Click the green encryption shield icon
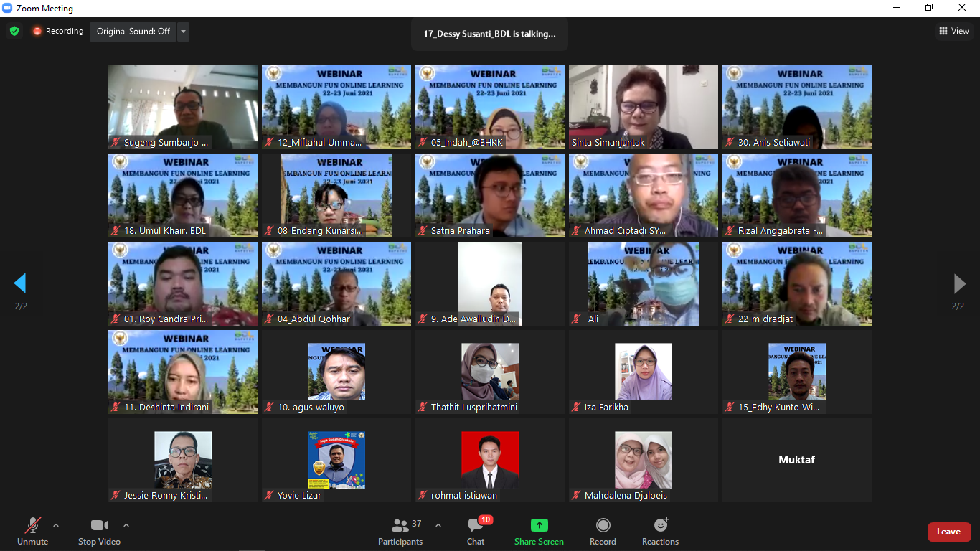The image size is (980, 551). click(x=14, y=31)
